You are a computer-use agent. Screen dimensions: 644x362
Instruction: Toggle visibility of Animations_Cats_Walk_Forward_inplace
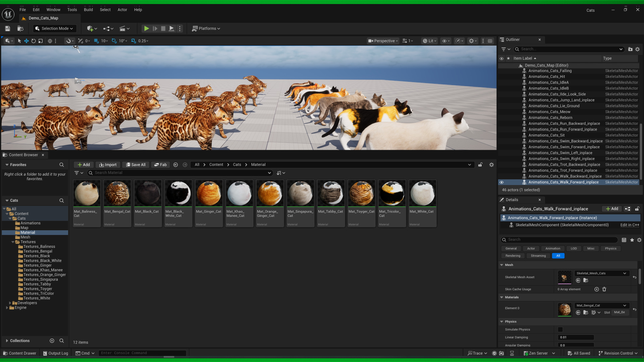tap(501, 182)
